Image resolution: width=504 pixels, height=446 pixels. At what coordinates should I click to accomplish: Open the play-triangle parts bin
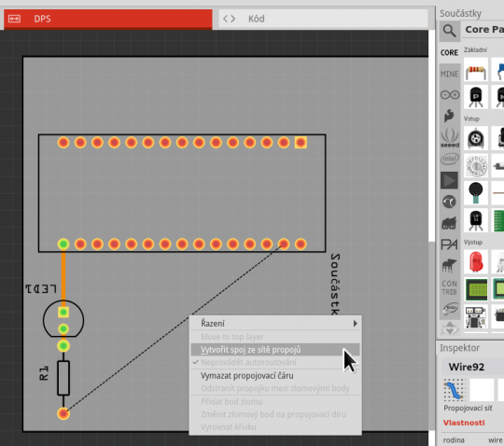pyautogui.click(x=449, y=180)
